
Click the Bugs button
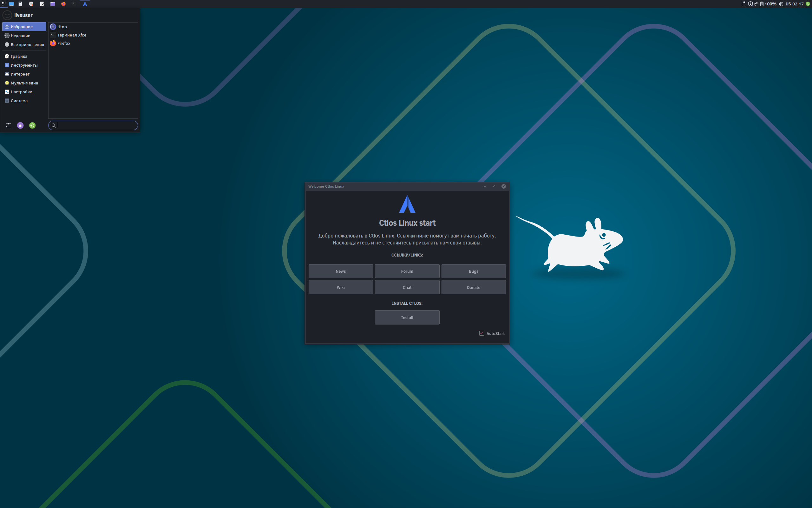pos(474,271)
